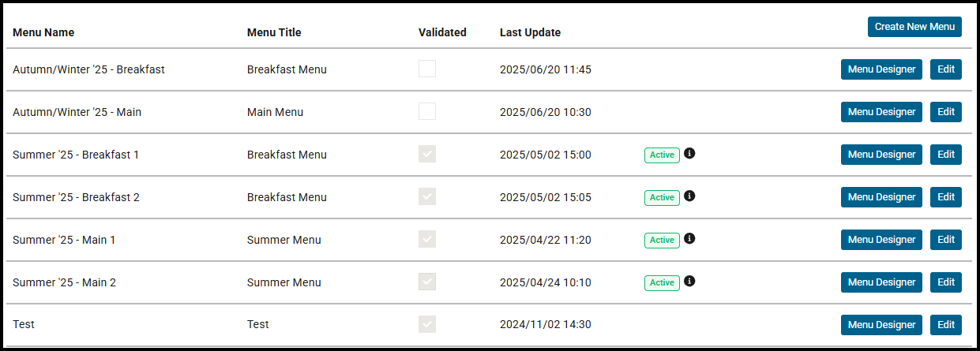Edit the Summer '25 - Breakfast 2 menu
The height and width of the screenshot is (351, 980).
(946, 197)
